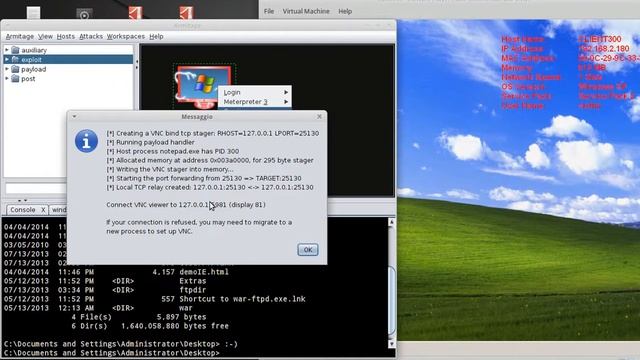The height and width of the screenshot is (360, 640).
Task: Expand the exploit module tree node
Action: coord(7,59)
